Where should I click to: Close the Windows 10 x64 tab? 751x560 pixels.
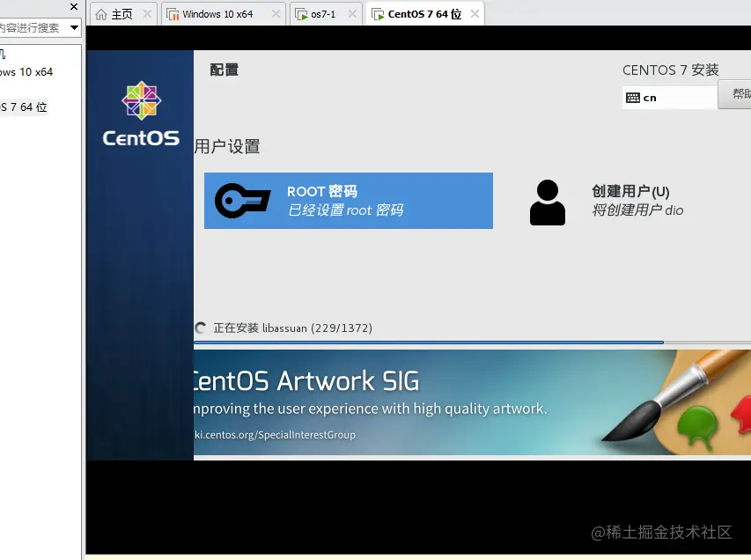(276, 14)
